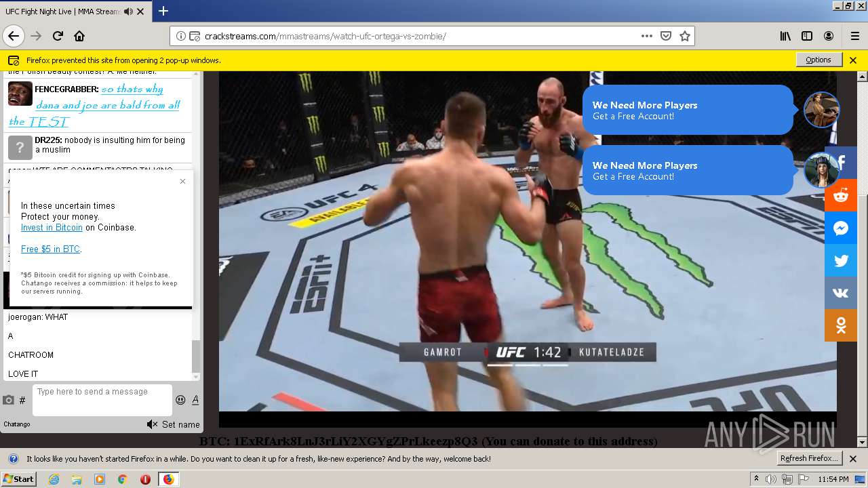Click Refresh Firefox button

(809, 458)
